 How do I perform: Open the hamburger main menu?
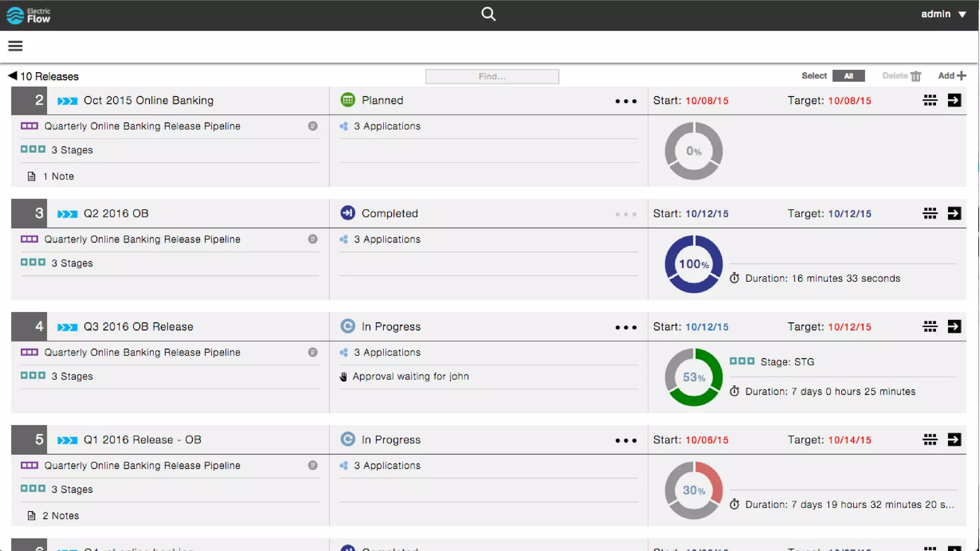point(15,46)
